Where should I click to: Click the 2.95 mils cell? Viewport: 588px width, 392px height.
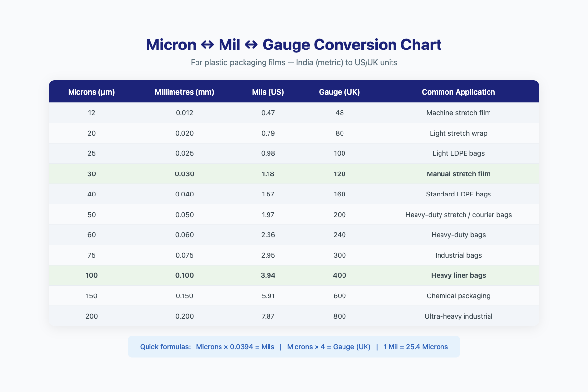click(268, 255)
